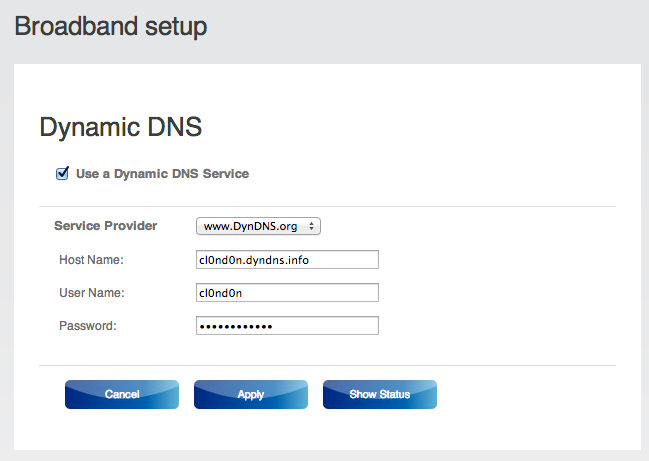The height and width of the screenshot is (461, 649).
Task: Focus the User Name input field
Action: pyautogui.click(x=287, y=293)
